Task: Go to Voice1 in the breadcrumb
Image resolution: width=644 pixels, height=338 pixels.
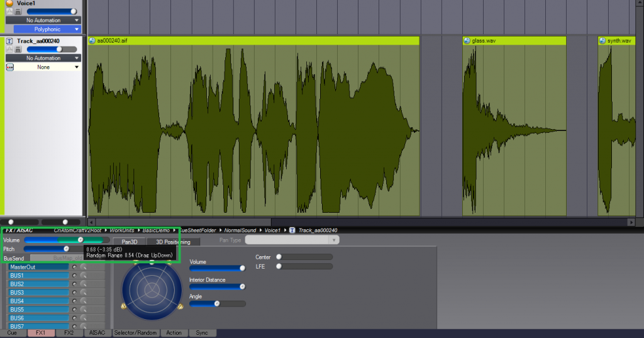Action: [272, 230]
